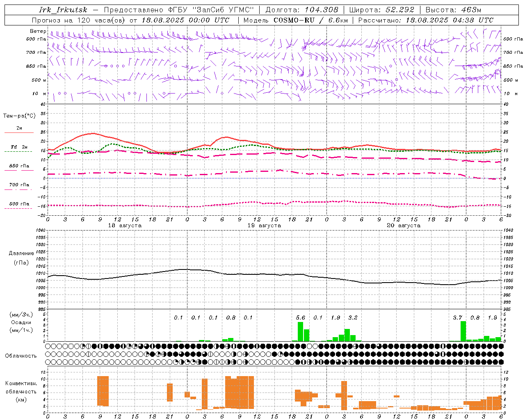Click the 'Irk_Irkutsk' station title
The image size is (525, 420).
[x=63, y=10]
